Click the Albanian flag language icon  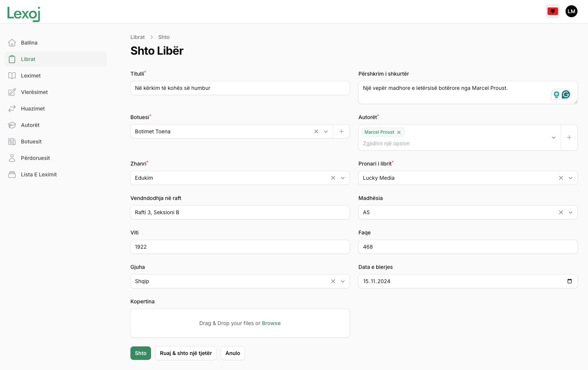(552, 11)
